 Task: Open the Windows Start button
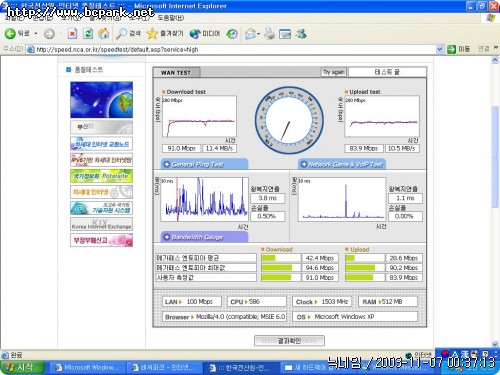click(x=22, y=368)
